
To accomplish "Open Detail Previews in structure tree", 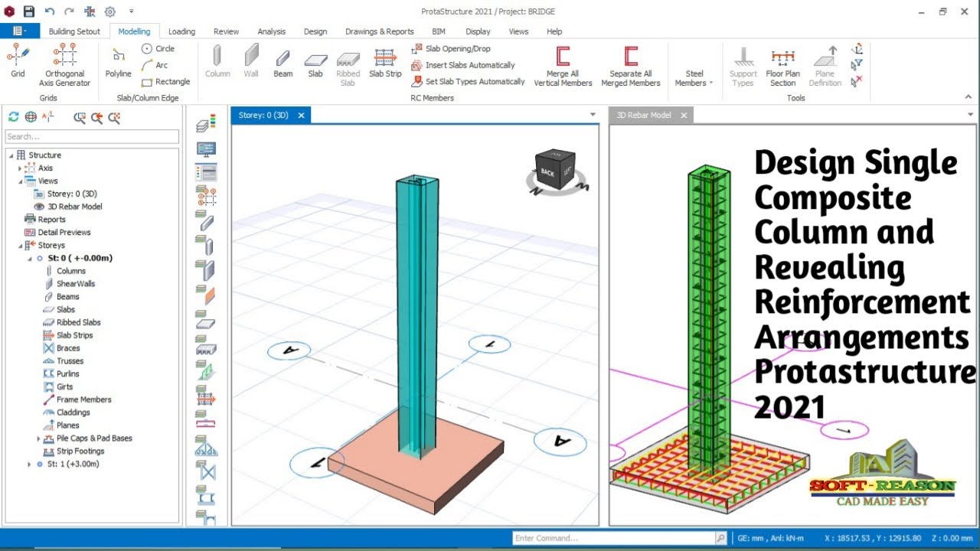I will pos(64,233).
